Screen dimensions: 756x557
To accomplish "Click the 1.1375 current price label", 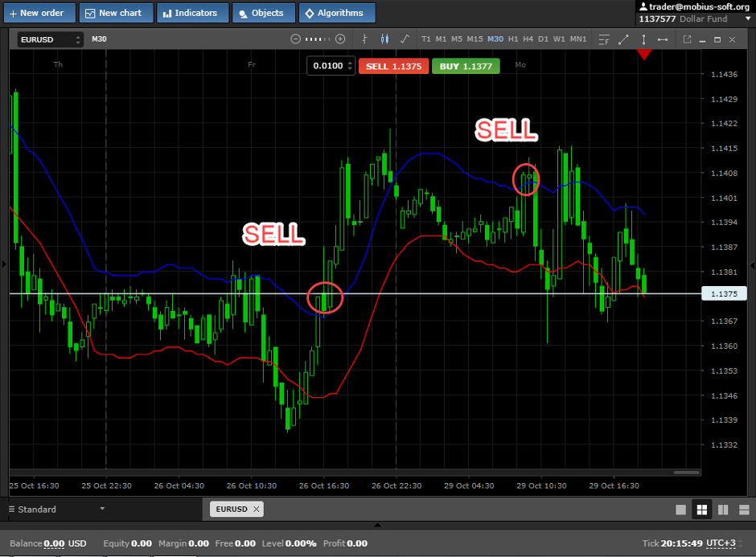I will point(724,293).
